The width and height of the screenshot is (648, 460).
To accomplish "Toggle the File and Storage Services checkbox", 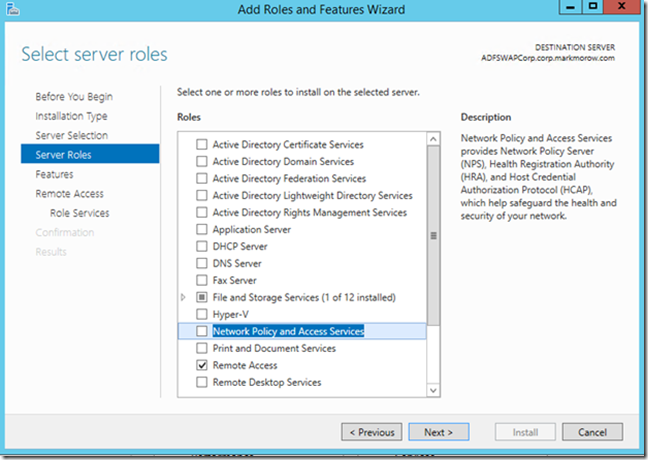I will pos(202,297).
